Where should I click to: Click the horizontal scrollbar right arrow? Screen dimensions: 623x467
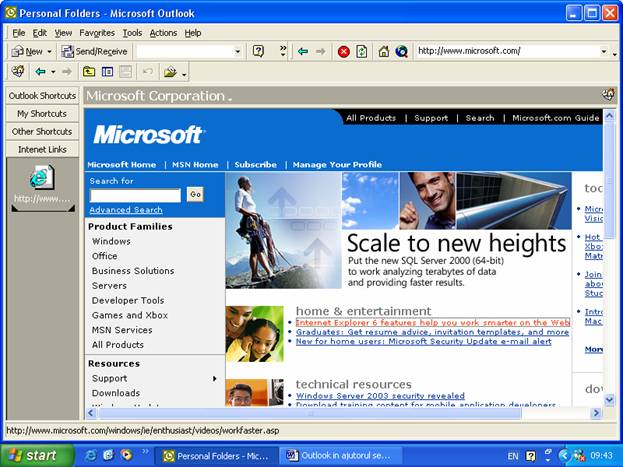pyautogui.click(x=596, y=413)
